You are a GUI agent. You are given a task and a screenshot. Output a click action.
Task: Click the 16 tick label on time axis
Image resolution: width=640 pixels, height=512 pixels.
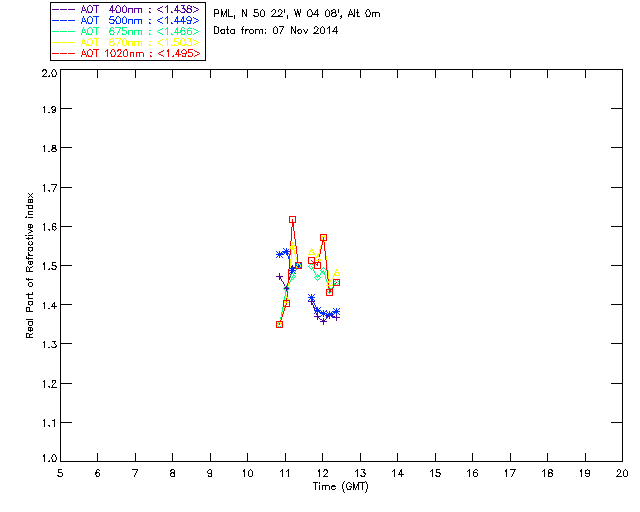click(472, 473)
